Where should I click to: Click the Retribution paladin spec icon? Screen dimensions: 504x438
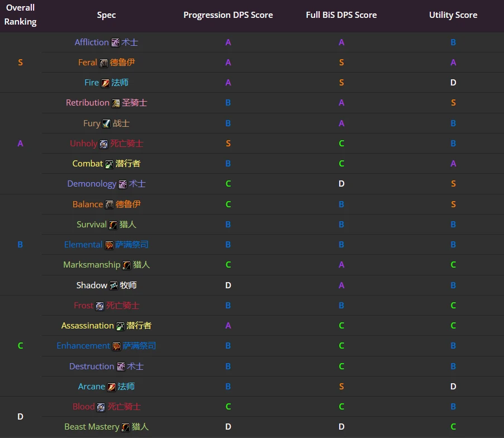(116, 103)
